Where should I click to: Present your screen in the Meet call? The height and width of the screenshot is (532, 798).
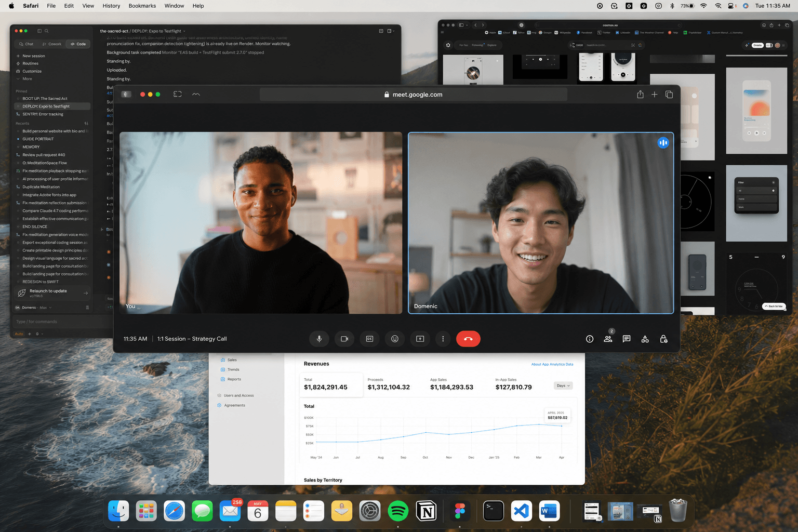tap(420, 339)
